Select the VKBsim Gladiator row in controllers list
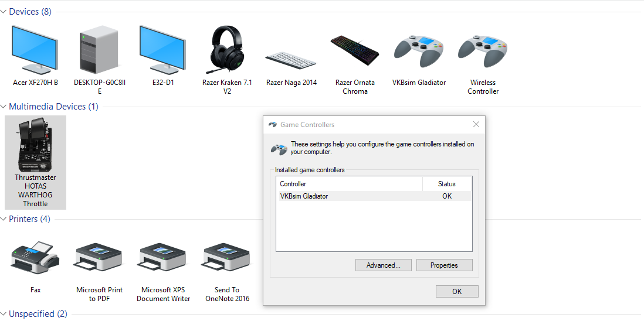Image resolution: width=644 pixels, height=321 pixels. click(x=374, y=196)
